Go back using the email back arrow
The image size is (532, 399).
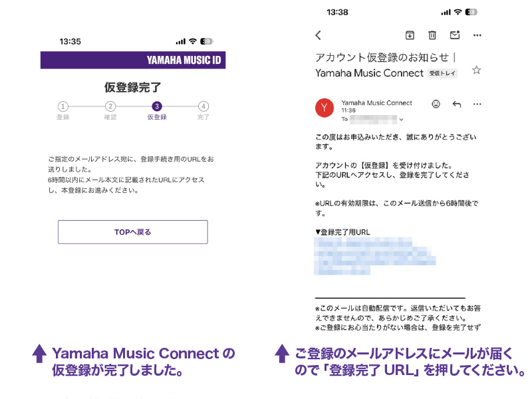tap(318, 35)
